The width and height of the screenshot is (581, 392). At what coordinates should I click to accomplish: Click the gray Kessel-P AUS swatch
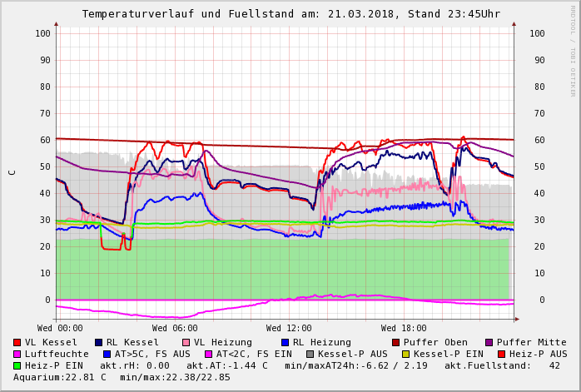(x=310, y=354)
